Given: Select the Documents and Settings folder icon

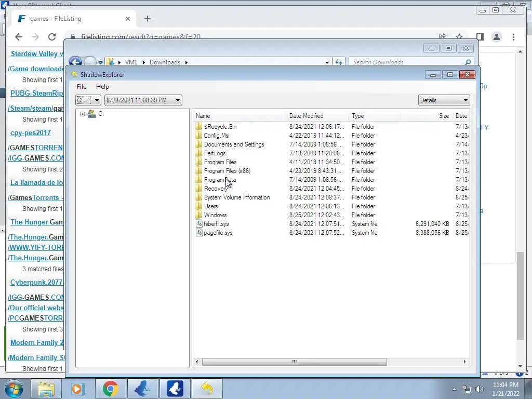Looking at the screenshot, I should coord(199,144).
